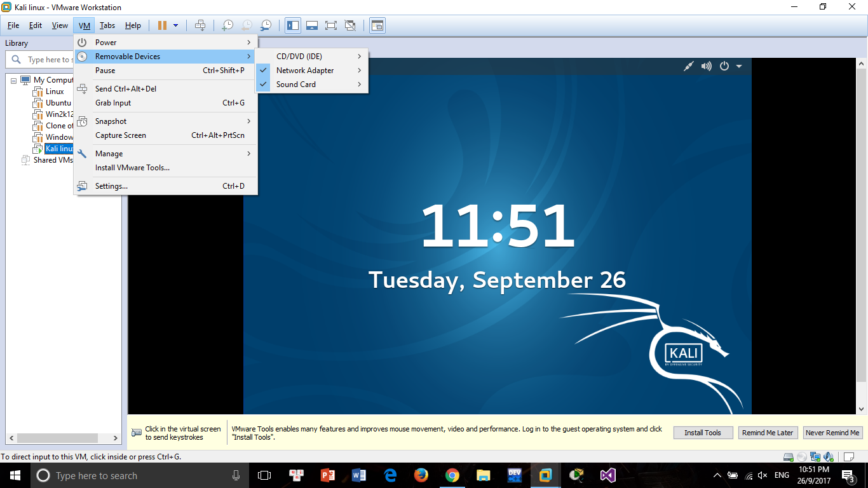Image resolution: width=868 pixels, height=488 pixels.
Task: Collapse the My Computer tree node
Action: click(x=14, y=81)
